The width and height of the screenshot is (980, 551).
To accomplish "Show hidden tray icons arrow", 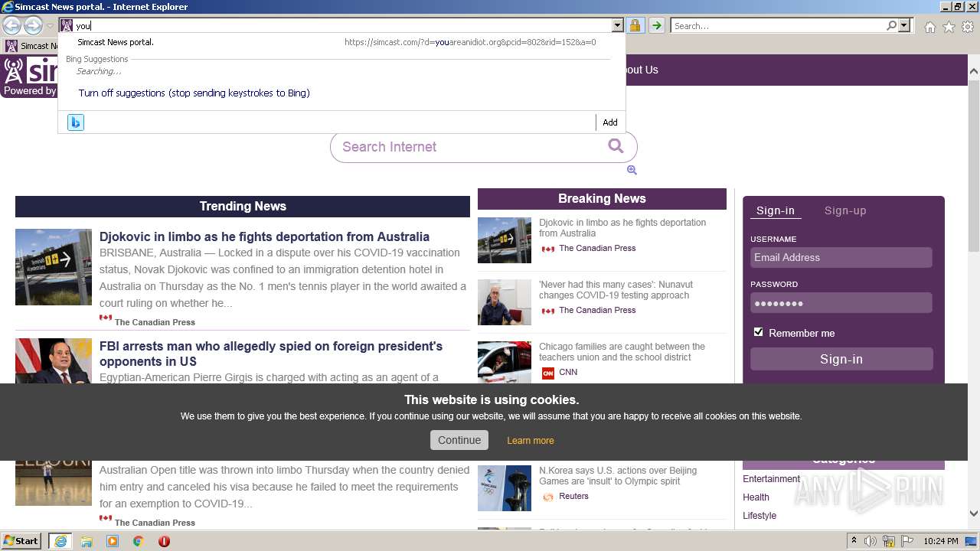I will 854,541.
